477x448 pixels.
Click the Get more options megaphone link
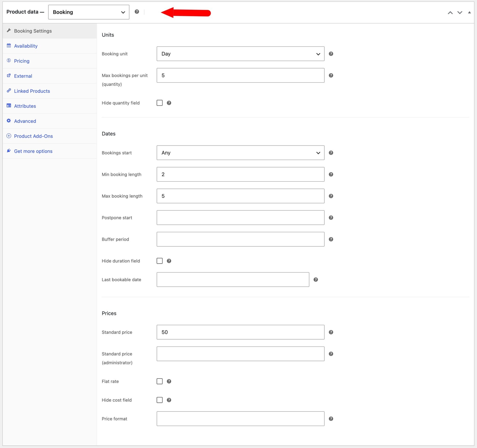pyautogui.click(x=9, y=151)
